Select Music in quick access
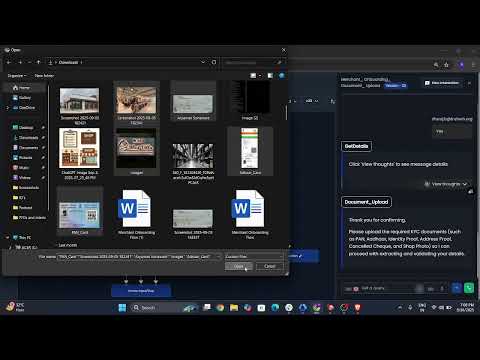 point(24,168)
